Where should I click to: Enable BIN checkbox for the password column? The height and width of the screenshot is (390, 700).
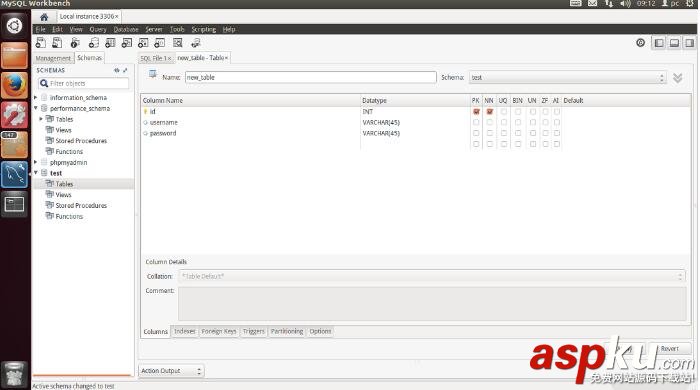(x=518, y=133)
